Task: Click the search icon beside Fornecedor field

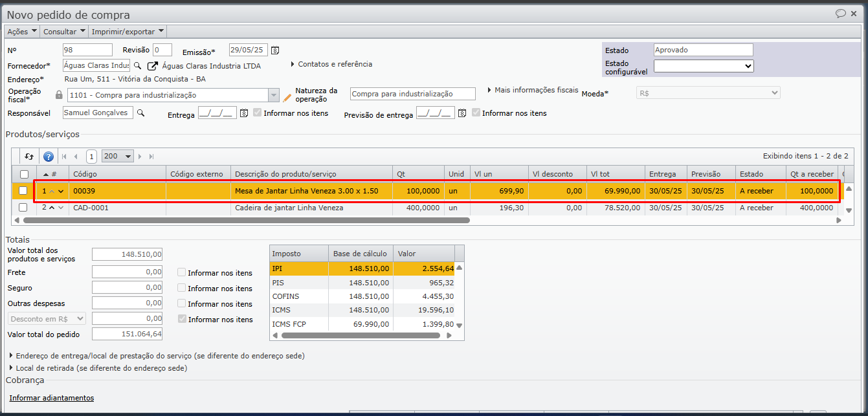Action: [137, 65]
